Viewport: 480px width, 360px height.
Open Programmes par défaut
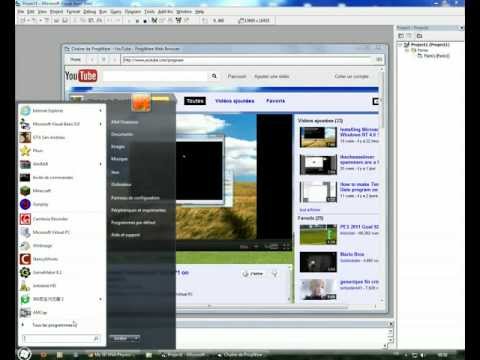(133, 223)
